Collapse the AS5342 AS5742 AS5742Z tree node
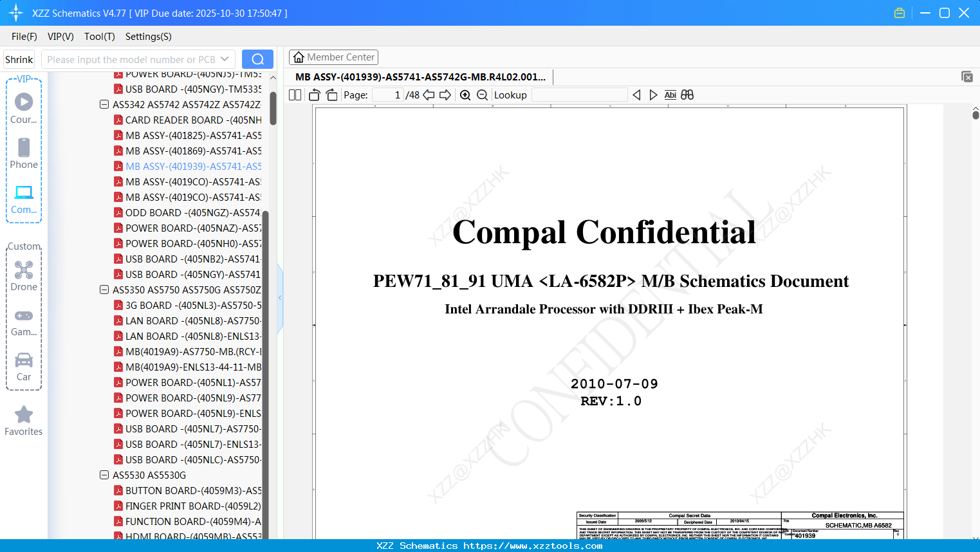Image resolution: width=980 pixels, height=552 pixels. pyautogui.click(x=104, y=104)
